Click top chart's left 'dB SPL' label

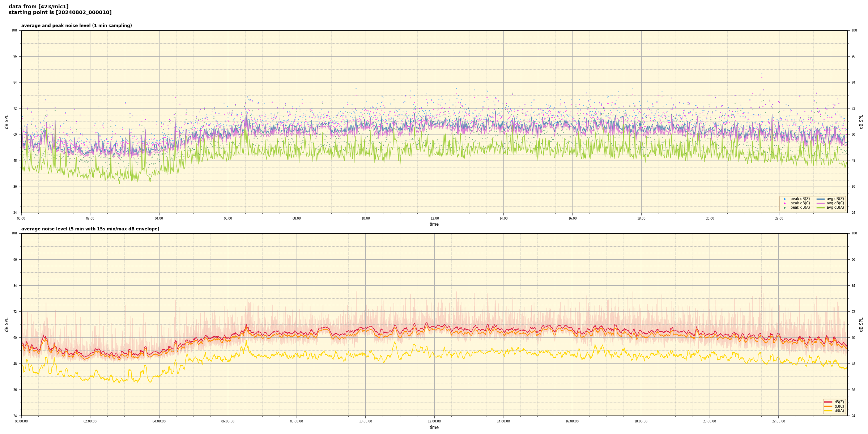click(x=7, y=122)
